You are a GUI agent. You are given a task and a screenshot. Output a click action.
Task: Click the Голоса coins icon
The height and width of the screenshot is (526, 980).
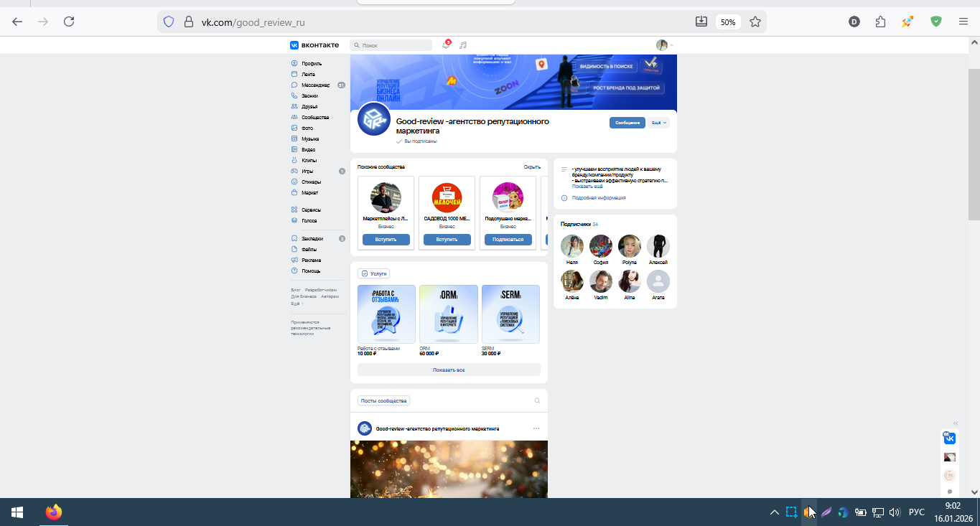(294, 220)
